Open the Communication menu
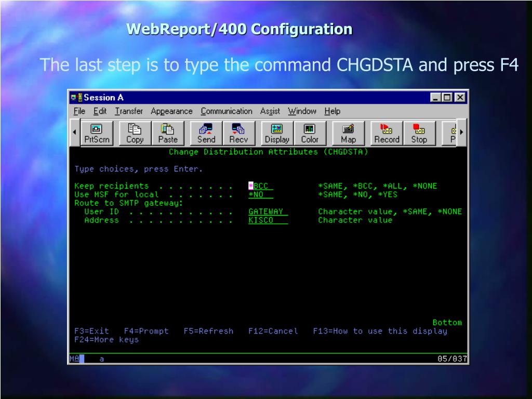 pos(227,111)
